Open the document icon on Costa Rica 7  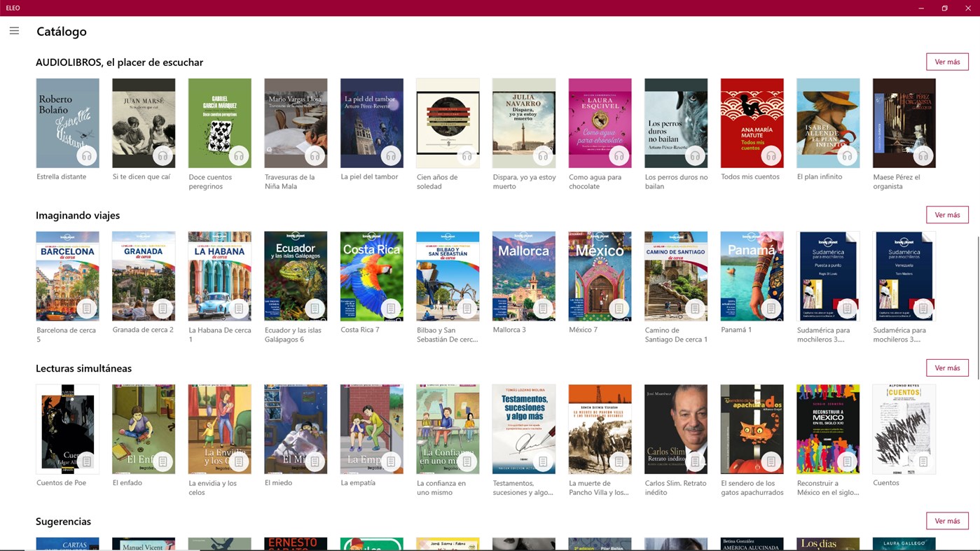pos(391,308)
